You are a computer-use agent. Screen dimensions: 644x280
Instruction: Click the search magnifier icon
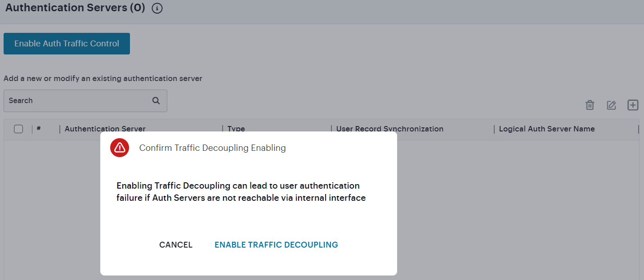[x=156, y=100]
